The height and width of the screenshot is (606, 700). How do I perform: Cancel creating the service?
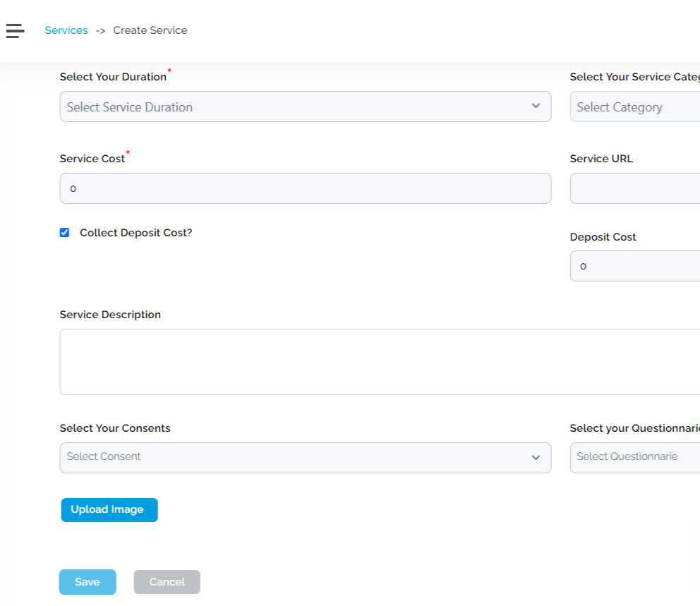(167, 582)
